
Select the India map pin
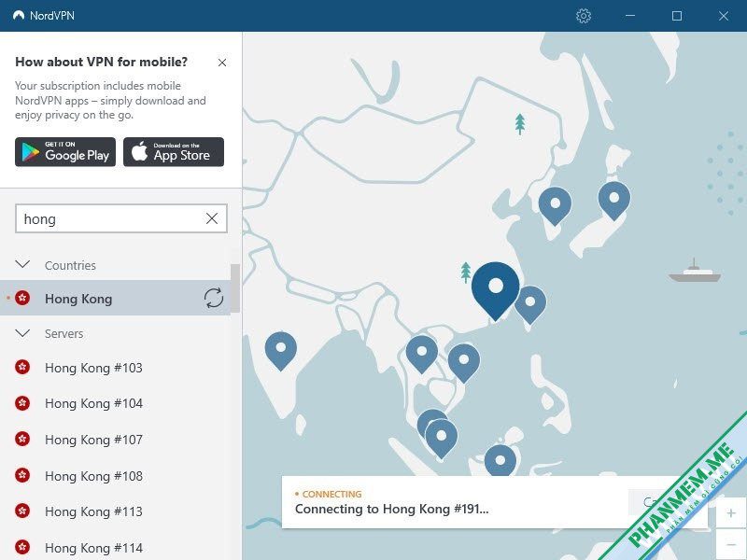coord(281,351)
